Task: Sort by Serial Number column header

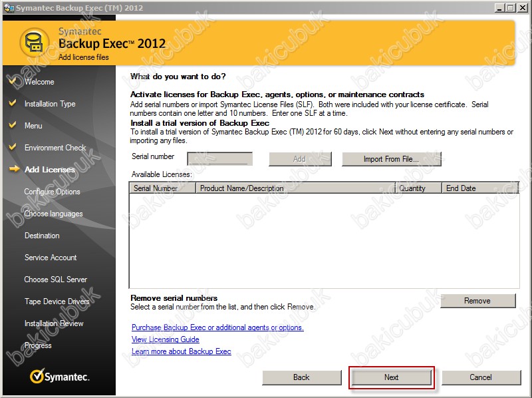Action: (162, 188)
